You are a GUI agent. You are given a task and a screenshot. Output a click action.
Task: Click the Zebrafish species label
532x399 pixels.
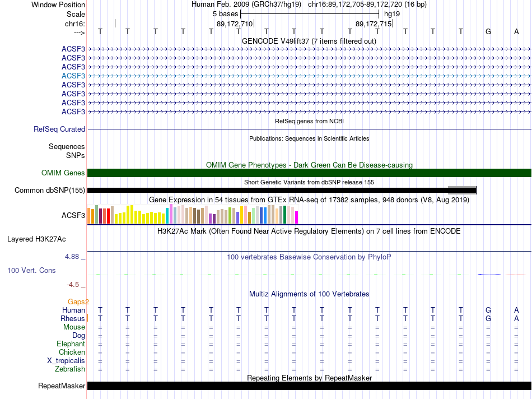[x=70, y=369]
